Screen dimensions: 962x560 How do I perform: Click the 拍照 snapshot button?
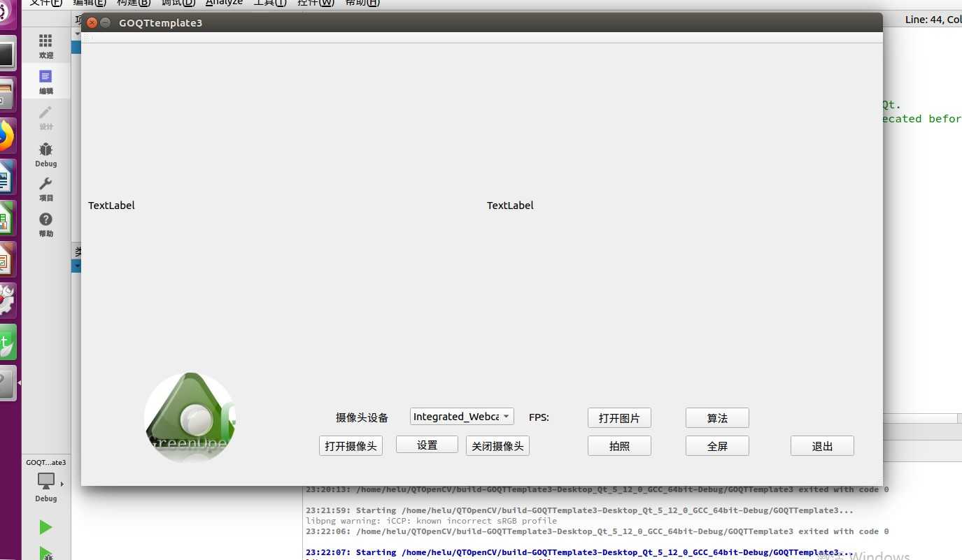[619, 445]
